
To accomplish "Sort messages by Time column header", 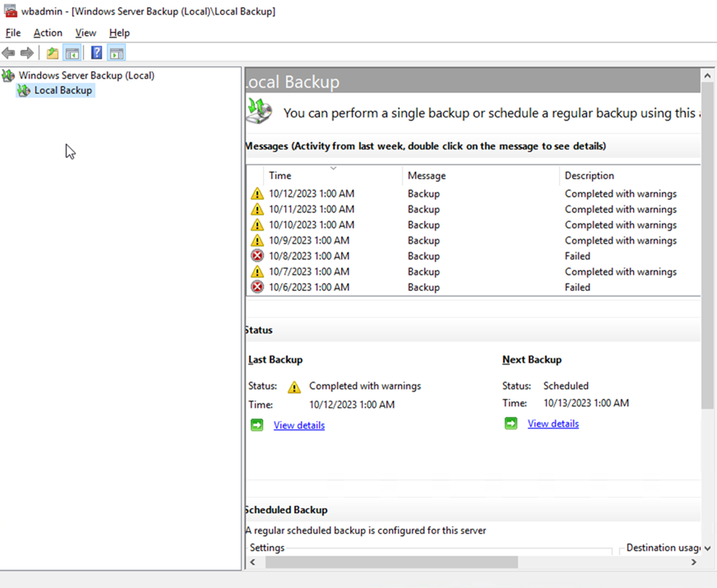I will click(333, 176).
